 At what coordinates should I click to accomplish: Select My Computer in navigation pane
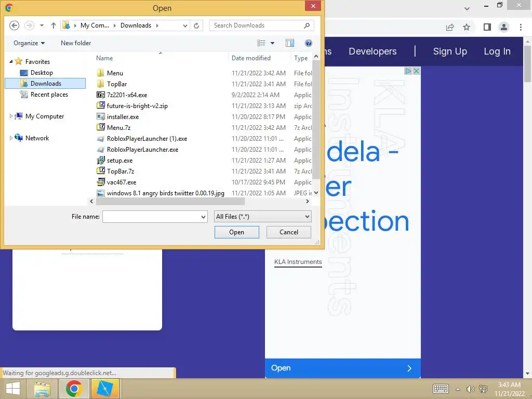(45, 116)
